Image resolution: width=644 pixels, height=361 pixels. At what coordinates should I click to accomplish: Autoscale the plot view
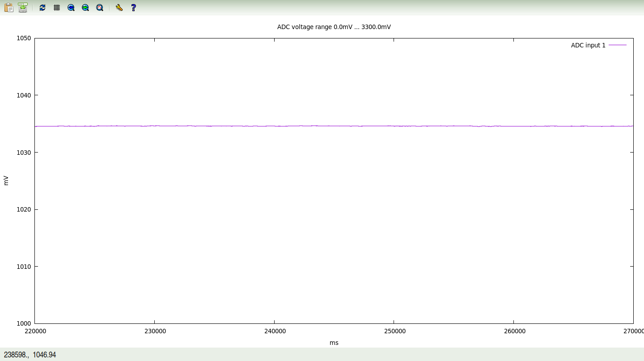coord(100,8)
